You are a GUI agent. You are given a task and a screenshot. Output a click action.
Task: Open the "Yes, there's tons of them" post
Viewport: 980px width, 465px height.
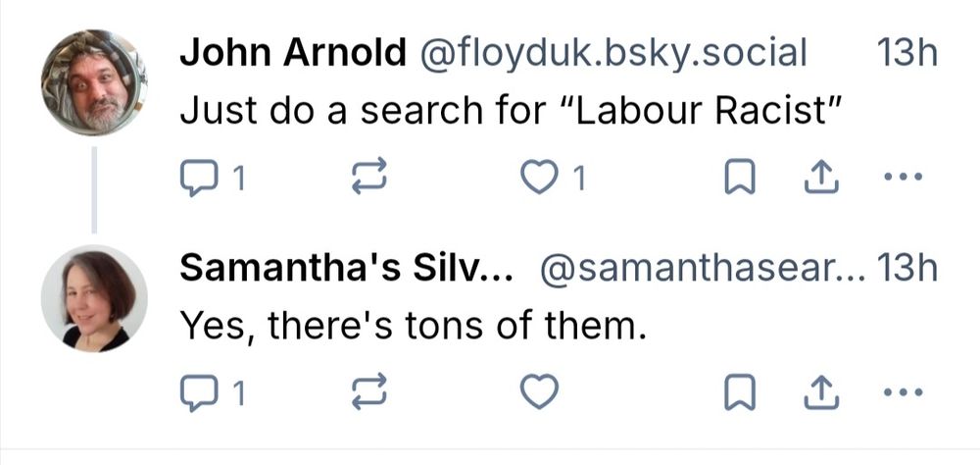(414, 327)
